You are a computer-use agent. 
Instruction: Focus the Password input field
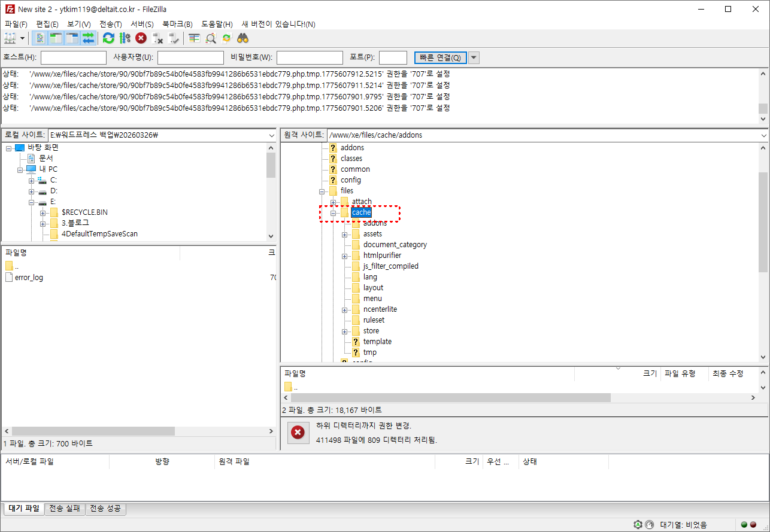pos(310,57)
